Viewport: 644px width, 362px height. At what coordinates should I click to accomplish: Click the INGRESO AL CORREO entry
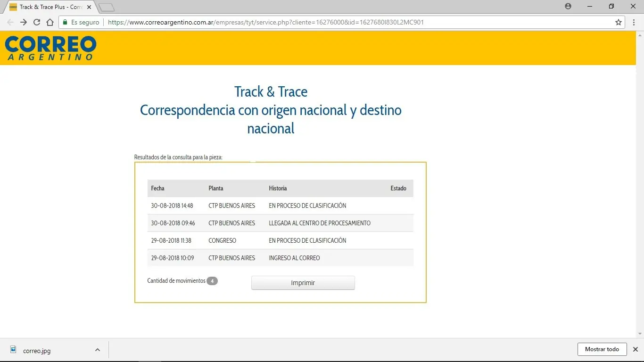pyautogui.click(x=294, y=258)
